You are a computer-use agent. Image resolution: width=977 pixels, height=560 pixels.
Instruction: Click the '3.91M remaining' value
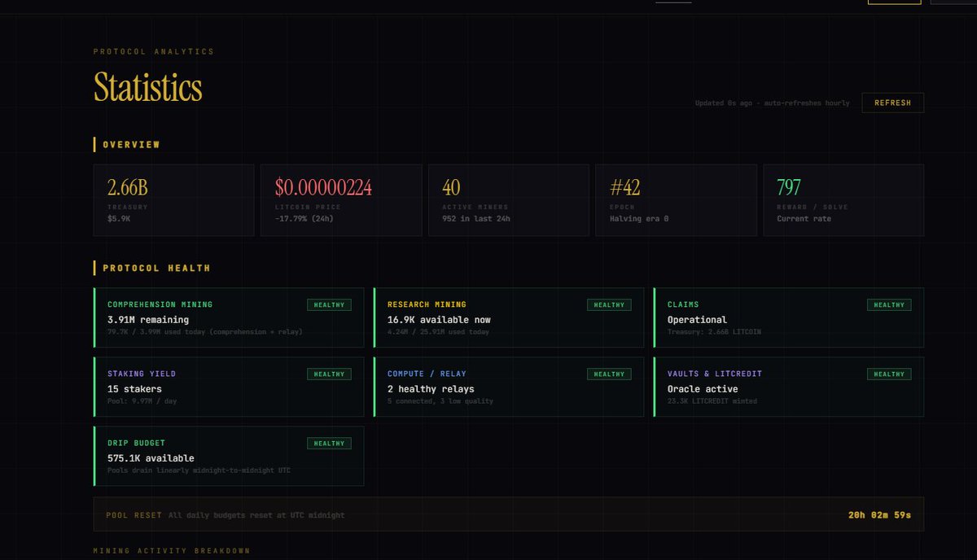[148, 320]
